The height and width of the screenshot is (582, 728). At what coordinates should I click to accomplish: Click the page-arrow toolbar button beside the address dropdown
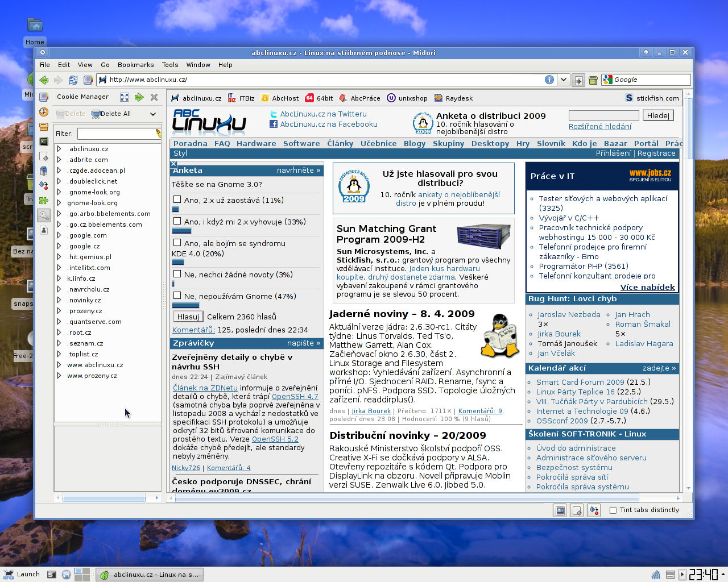[x=578, y=80]
